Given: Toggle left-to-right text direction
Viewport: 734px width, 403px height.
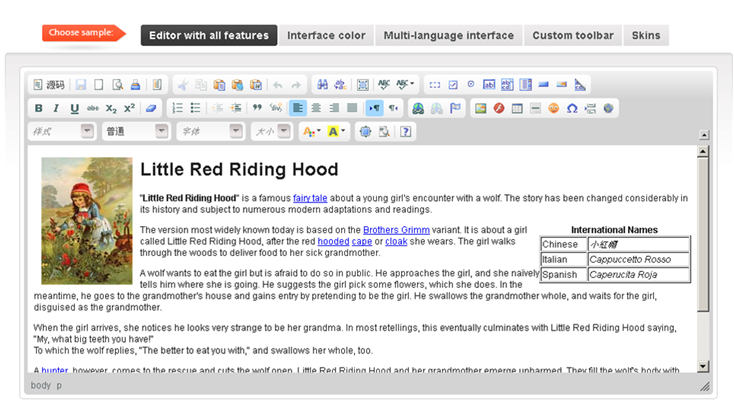Looking at the screenshot, I should 374,108.
